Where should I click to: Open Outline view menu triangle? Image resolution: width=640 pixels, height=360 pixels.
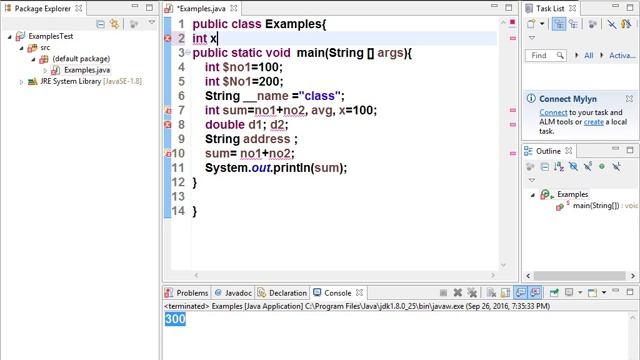pos(532,180)
